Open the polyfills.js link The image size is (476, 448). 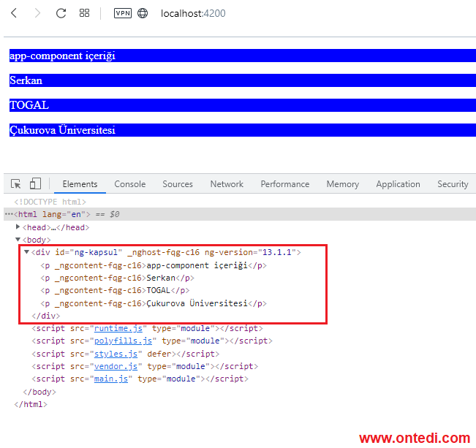(123, 341)
